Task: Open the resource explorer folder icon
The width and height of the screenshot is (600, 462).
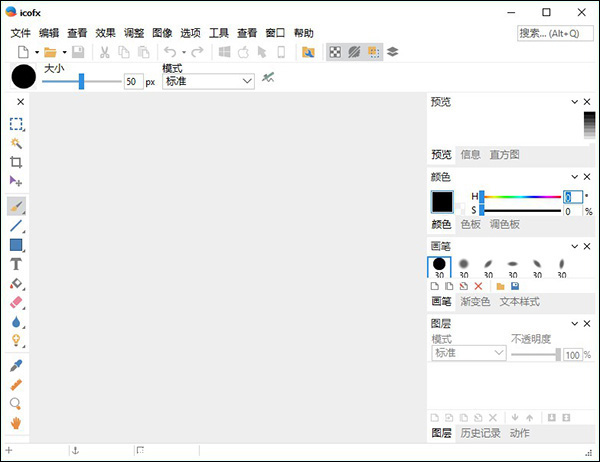Action: pos(308,52)
